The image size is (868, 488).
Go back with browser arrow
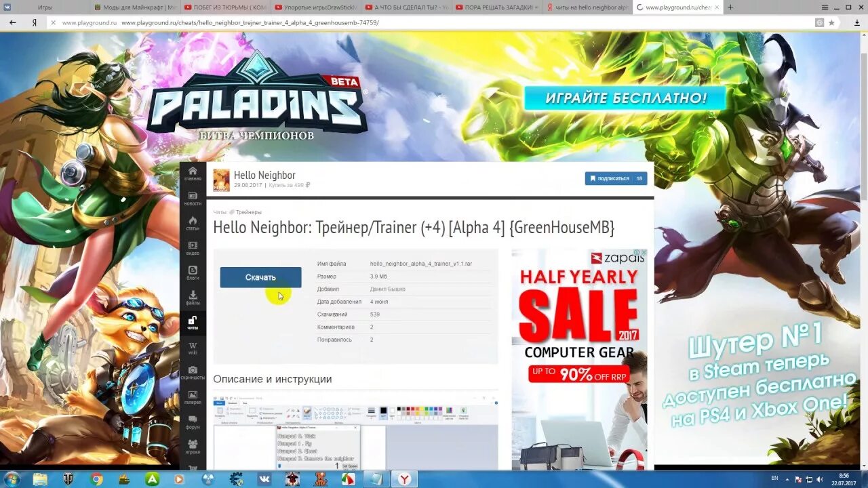pos(12,22)
